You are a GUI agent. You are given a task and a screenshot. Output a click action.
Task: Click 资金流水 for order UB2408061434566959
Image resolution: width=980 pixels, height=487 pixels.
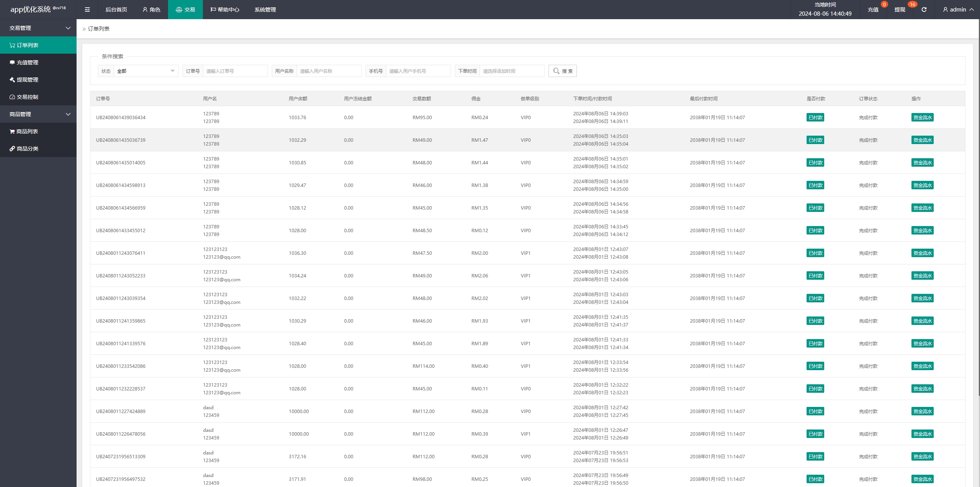pyautogui.click(x=922, y=208)
